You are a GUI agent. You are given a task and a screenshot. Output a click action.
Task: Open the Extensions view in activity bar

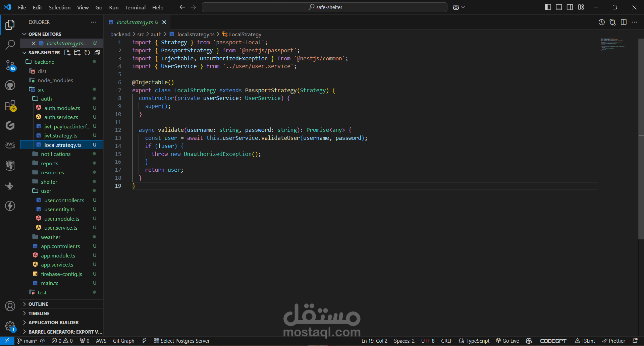click(10, 106)
